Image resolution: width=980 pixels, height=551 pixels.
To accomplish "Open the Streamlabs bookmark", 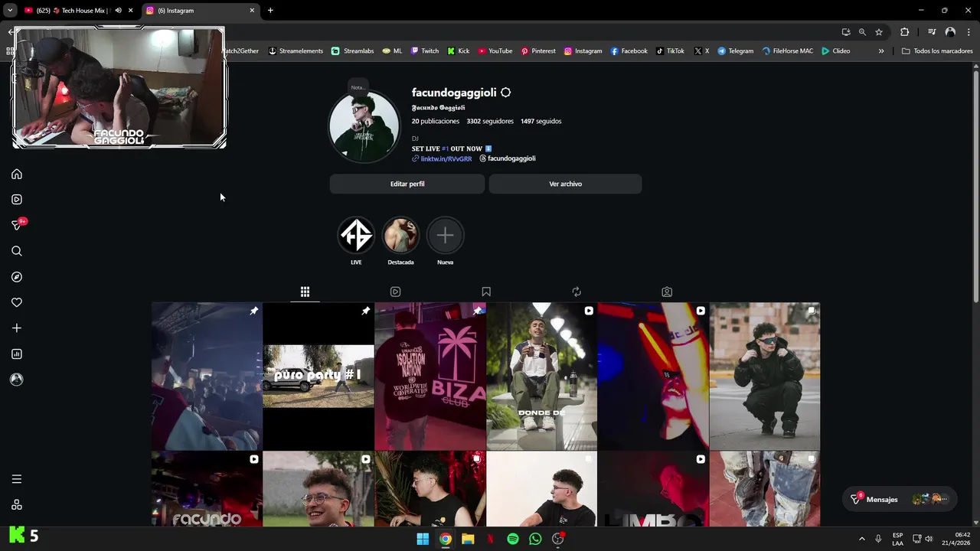I will tap(352, 51).
